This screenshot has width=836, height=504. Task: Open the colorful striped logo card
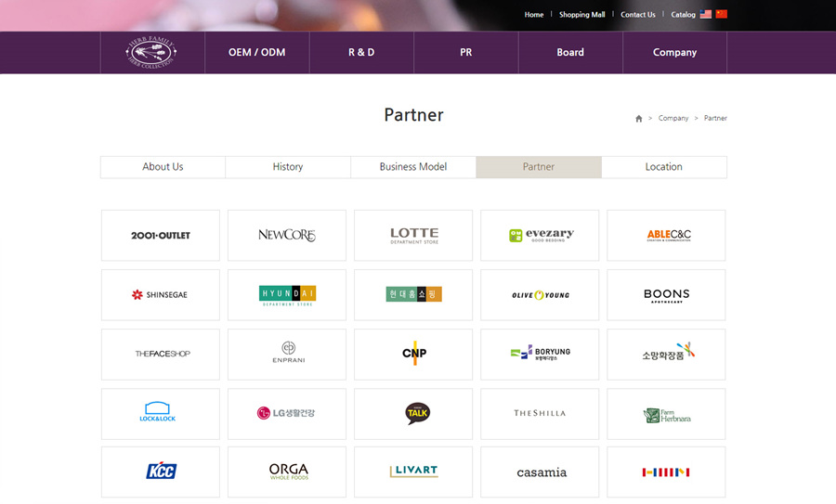(x=666, y=472)
